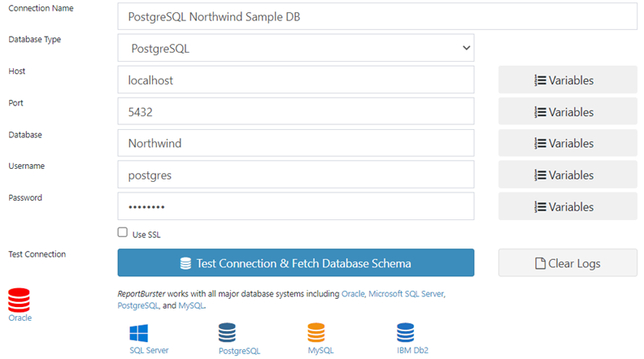644x359 pixels.
Task: Click the PostgreSQL database icon
Action: pos(227,333)
